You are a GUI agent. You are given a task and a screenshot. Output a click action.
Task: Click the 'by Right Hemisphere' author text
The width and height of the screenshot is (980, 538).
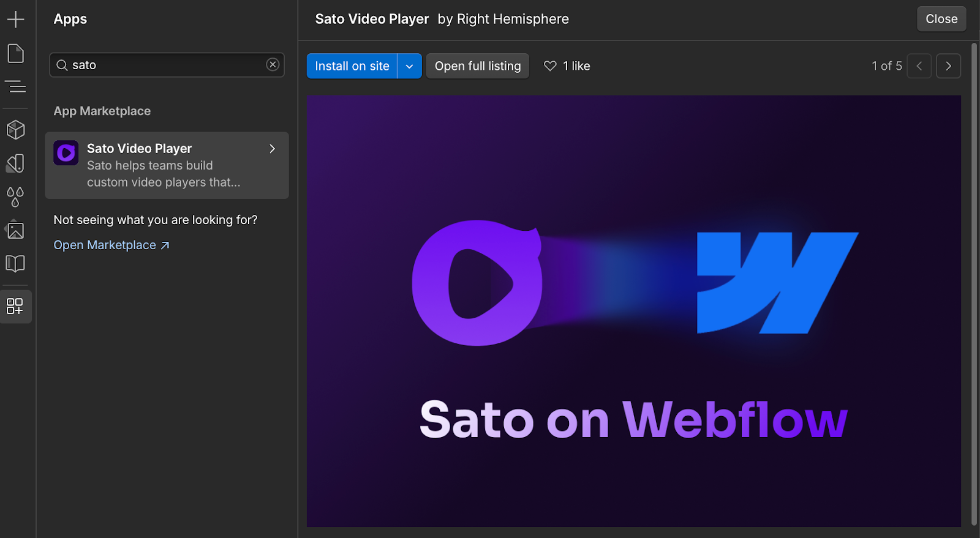coord(503,19)
